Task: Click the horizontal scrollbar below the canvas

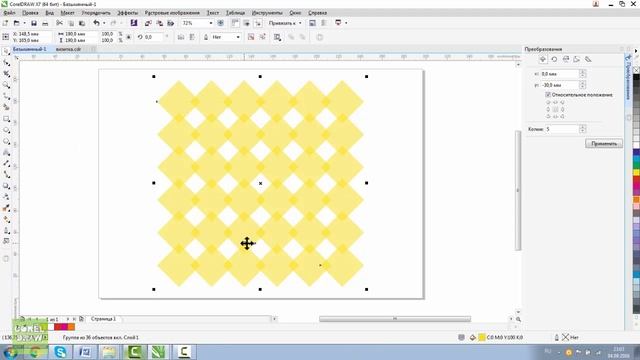Action: point(395,319)
